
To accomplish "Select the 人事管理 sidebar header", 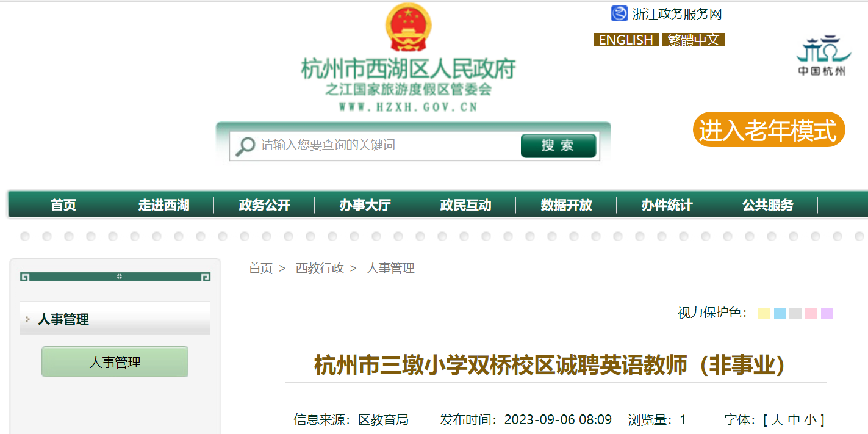I will [115, 319].
